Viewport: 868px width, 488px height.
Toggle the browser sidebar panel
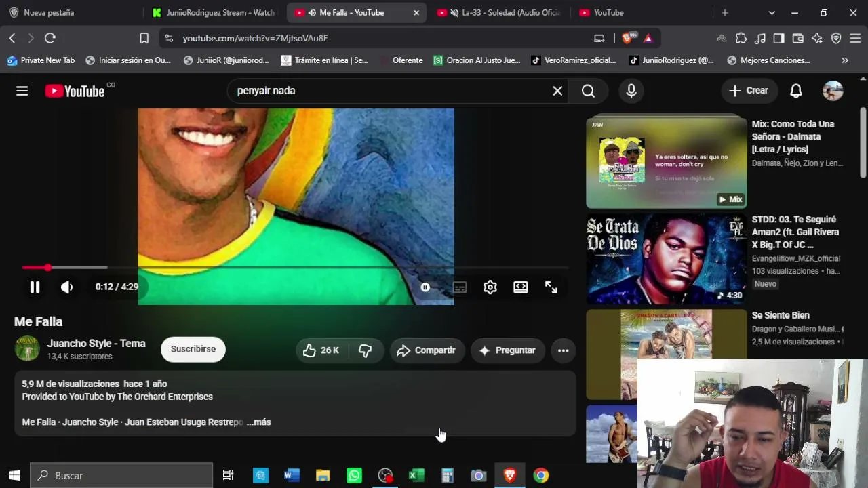click(779, 39)
